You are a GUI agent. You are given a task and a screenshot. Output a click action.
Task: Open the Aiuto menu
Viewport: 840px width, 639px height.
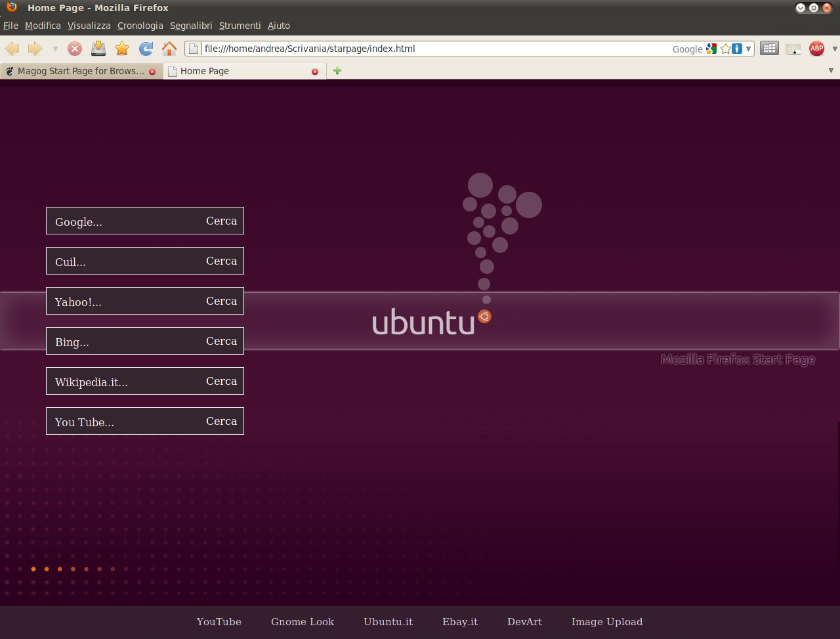pyautogui.click(x=279, y=26)
